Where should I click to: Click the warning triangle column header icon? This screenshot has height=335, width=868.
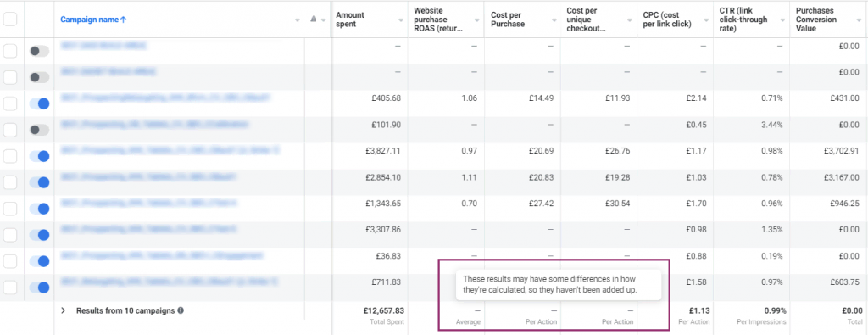pos(314,20)
